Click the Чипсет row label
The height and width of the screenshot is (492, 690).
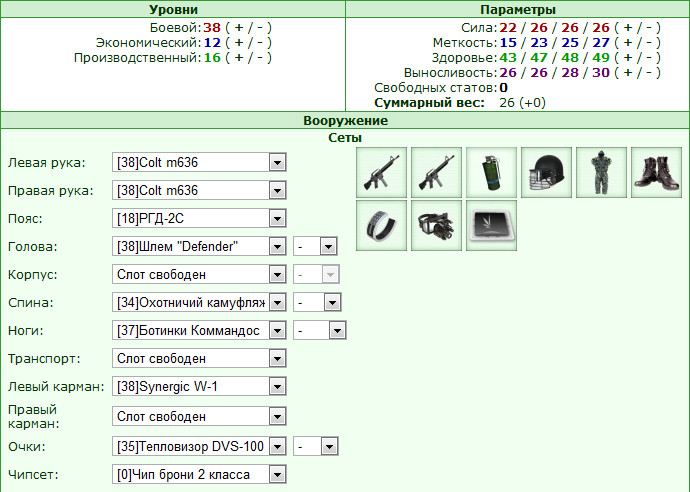(33, 475)
